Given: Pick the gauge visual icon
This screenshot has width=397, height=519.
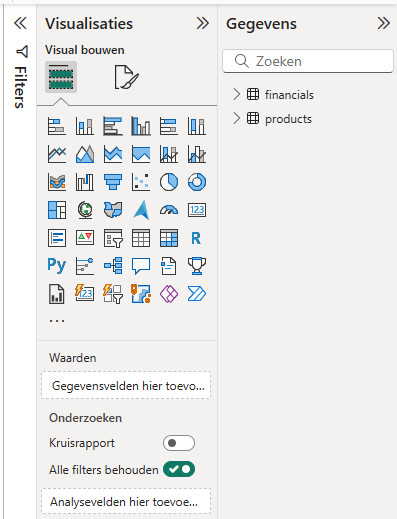Looking at the screenshot, I should coord(169,210).
